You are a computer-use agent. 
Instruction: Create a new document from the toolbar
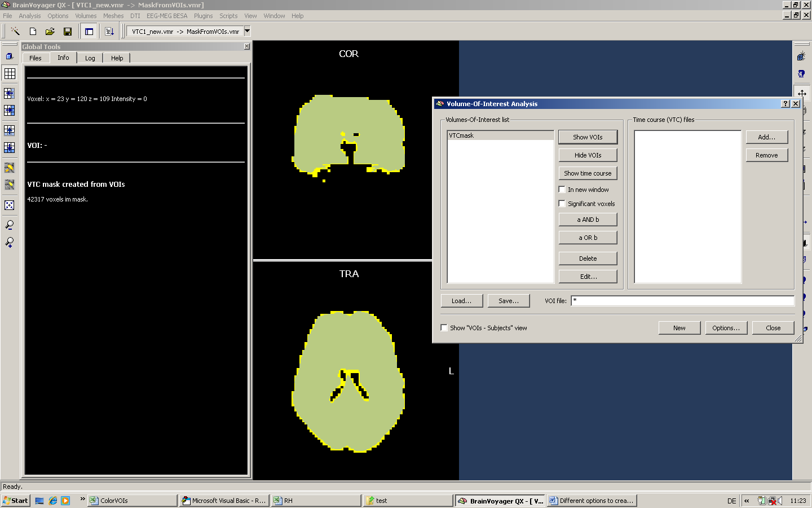33,32
